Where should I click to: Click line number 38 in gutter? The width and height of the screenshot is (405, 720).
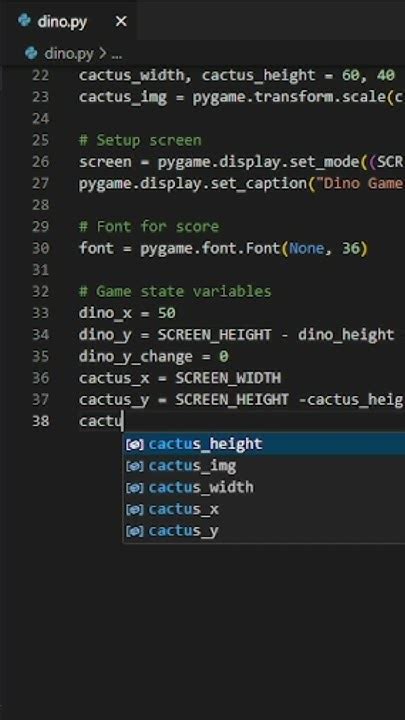(x=41, y=422)
